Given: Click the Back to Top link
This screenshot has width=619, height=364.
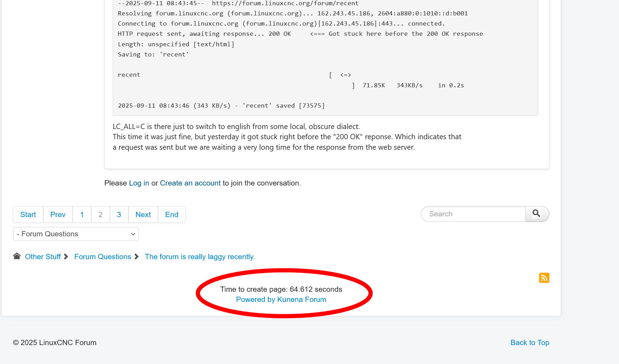Looking at the screenshot, I should point(530,343).
